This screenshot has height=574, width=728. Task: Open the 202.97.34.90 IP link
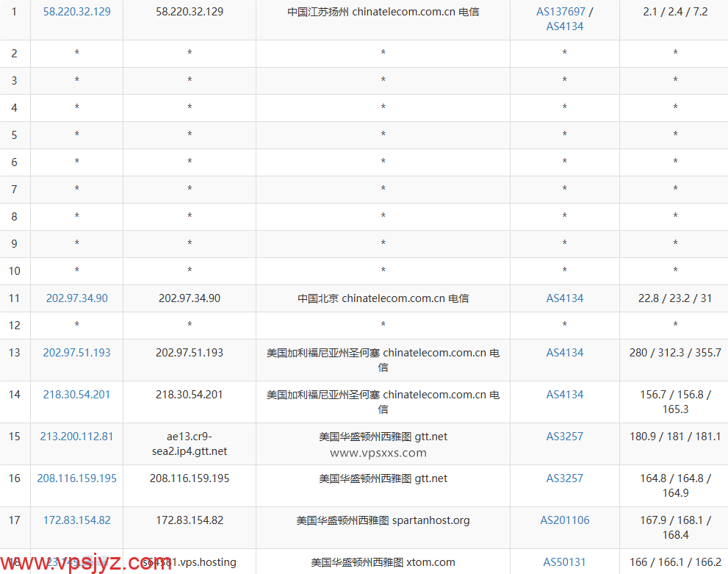tap(76, 298)
